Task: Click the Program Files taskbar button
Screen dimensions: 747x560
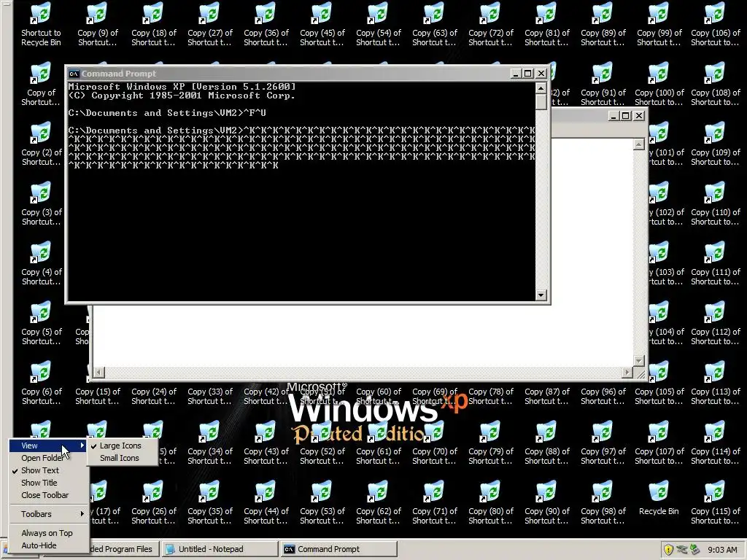Action: (x=125, y=549)
